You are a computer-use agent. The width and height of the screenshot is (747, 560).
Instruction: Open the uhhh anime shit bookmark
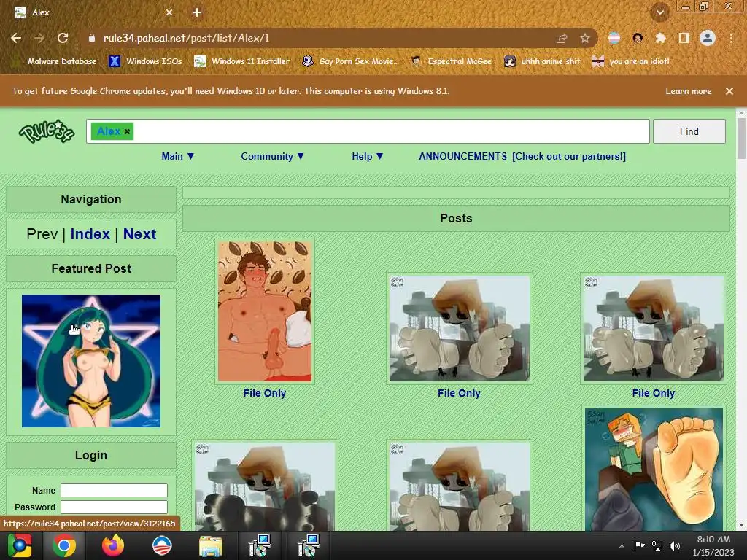pyautogui.click(x=543, y=61)
